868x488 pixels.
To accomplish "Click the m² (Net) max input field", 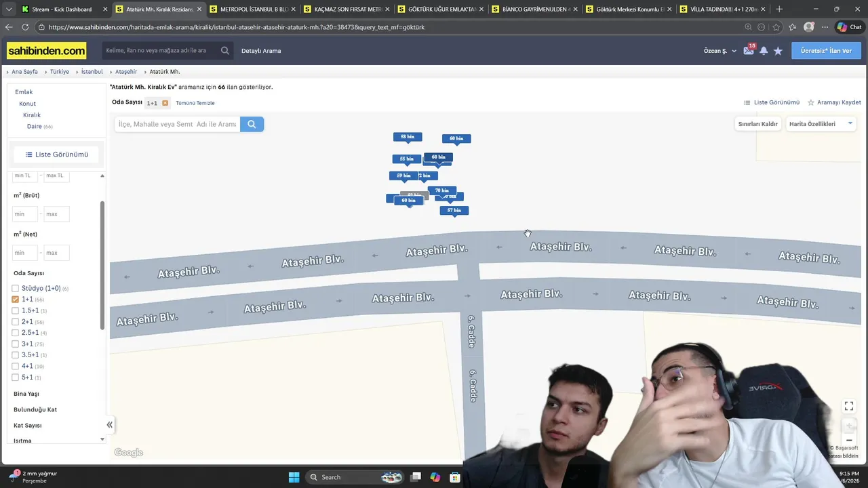I will click(x=57, y=253).
